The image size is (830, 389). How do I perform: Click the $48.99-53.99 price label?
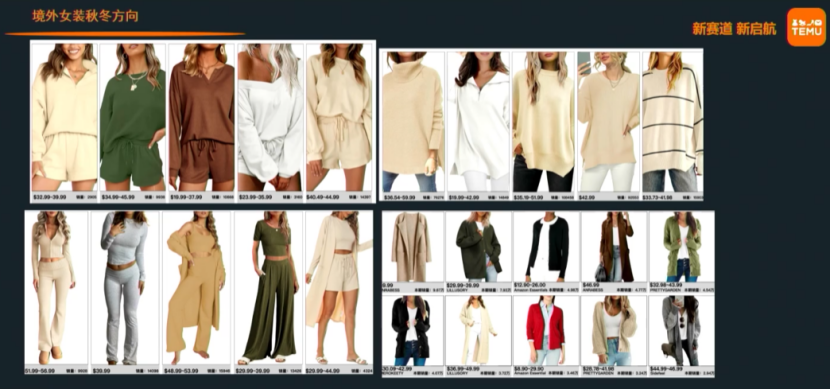click(x=182, y=371)
